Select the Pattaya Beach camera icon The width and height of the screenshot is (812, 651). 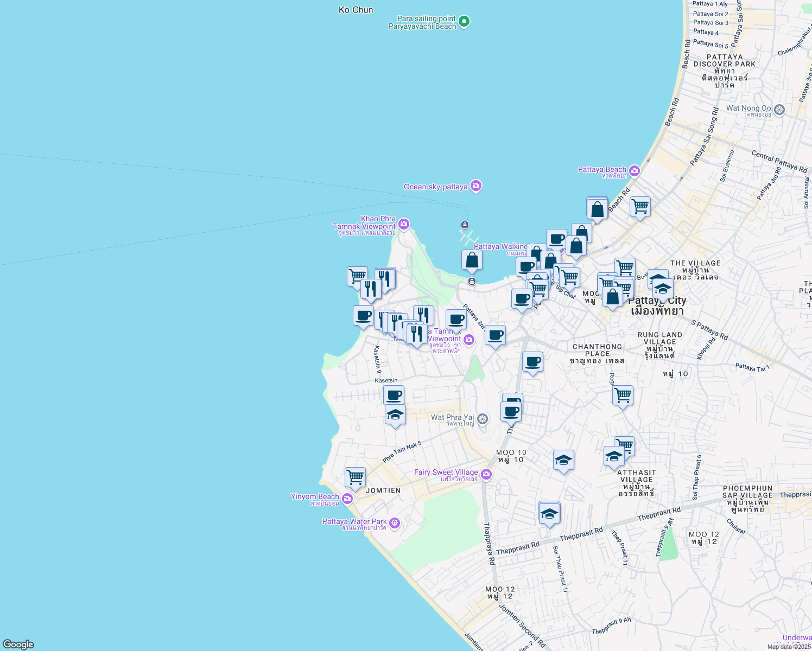click(x=634, y=171)
